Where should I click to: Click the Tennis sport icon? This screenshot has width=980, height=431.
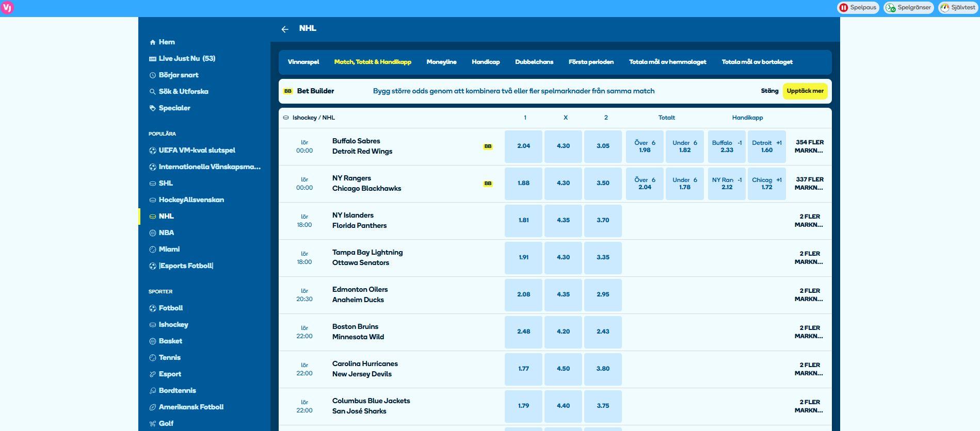152,358
